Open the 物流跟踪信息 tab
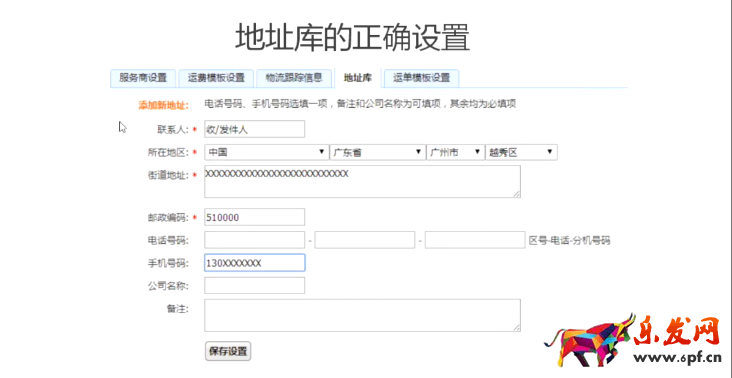Screen dimensions: 732x378 [294, 78]
